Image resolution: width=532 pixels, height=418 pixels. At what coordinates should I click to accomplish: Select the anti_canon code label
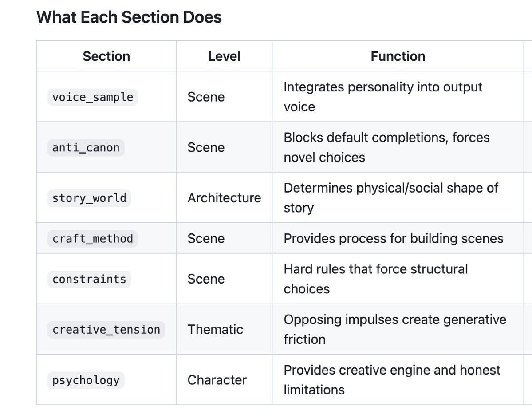86,147
